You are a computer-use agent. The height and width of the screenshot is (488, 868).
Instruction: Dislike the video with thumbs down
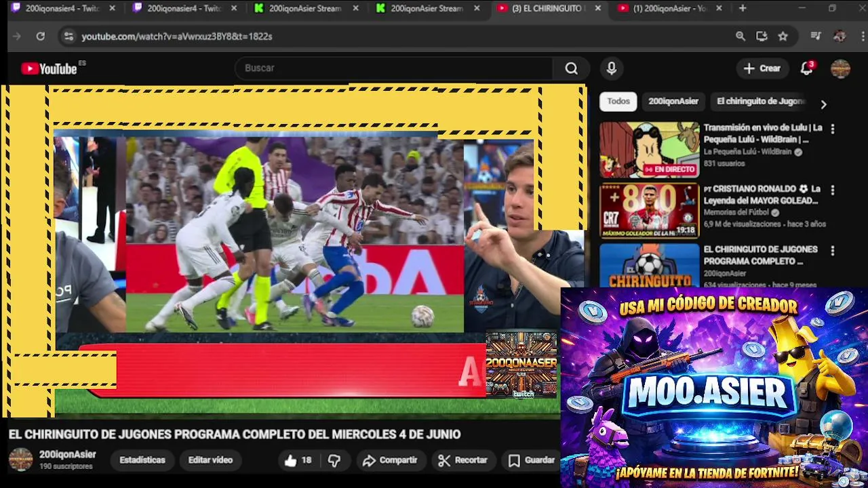(x=334, y=460)
